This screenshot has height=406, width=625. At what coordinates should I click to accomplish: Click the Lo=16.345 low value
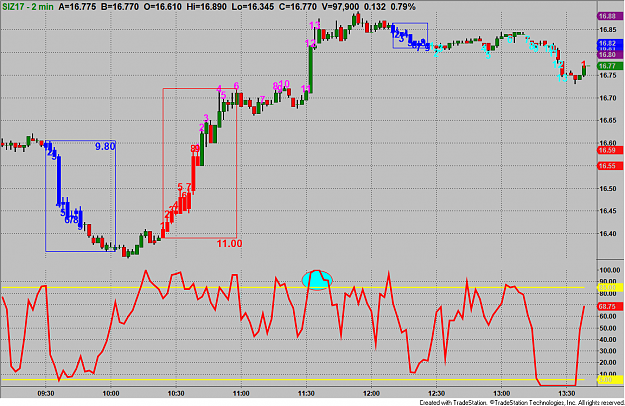pyautogui.click(x=252, y=7)
